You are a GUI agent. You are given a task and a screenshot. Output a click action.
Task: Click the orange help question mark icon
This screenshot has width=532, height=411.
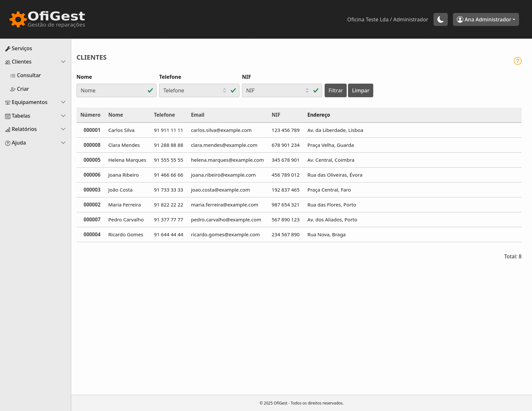pos(517,61)
